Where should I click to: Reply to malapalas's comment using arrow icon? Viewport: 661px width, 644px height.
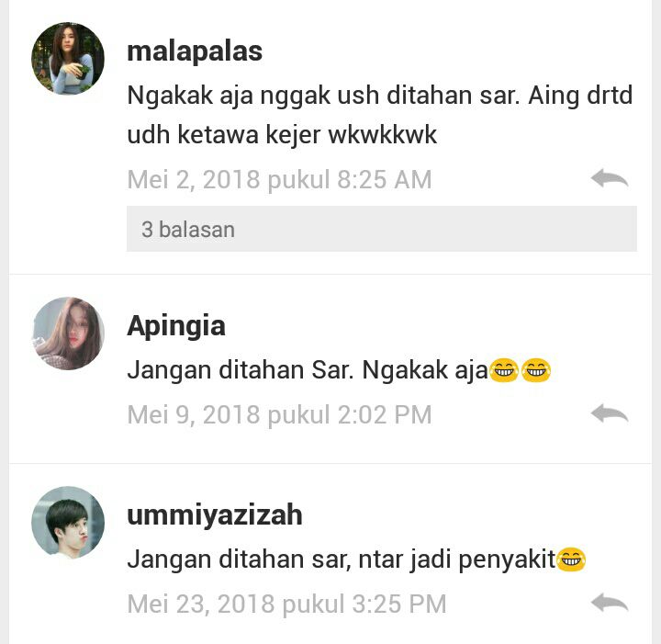(610, 178)
